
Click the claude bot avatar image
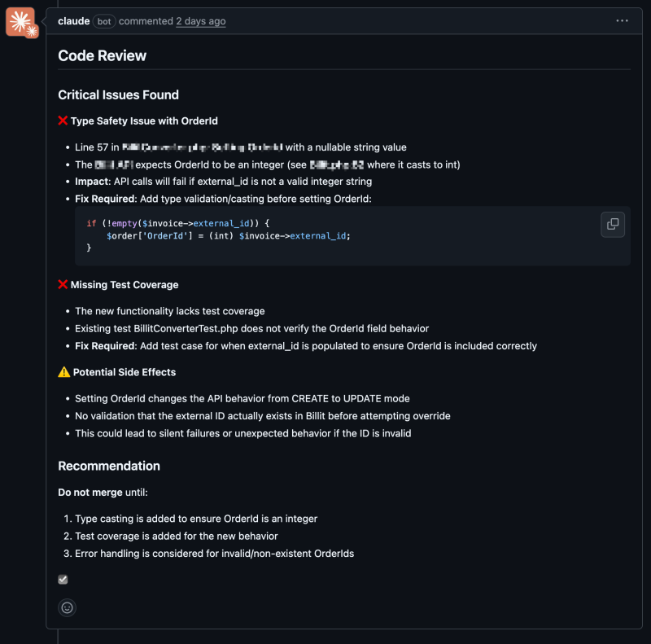tap(20, 22)
